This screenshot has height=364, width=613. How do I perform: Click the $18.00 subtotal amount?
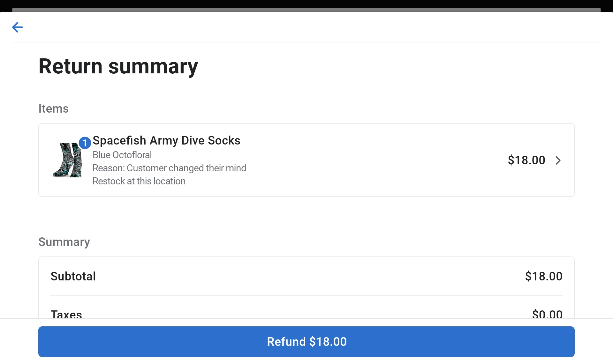coord(543,276)
